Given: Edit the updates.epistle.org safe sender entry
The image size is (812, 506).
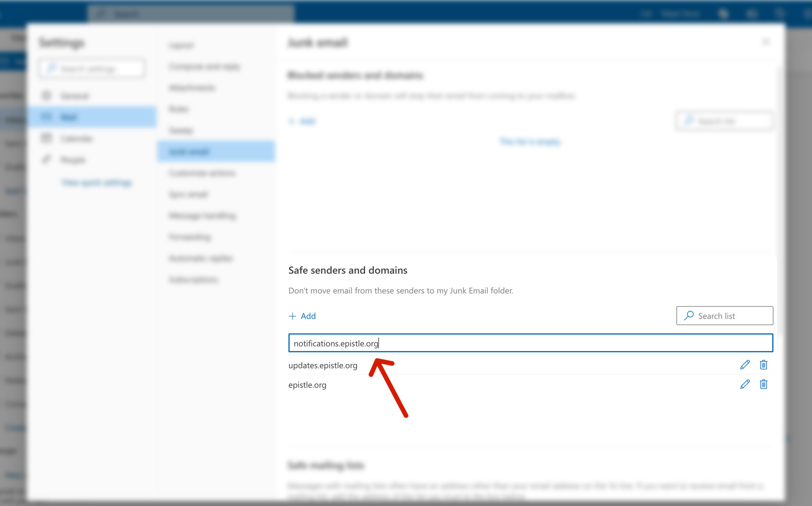Looking at the screenshot, I should click(x=745, y=365).
